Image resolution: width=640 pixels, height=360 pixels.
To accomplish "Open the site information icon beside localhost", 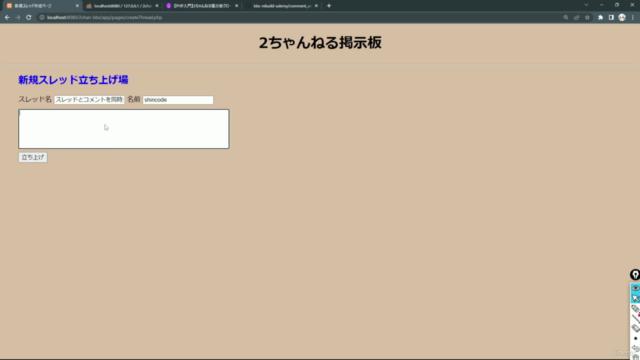I will 42,18.
